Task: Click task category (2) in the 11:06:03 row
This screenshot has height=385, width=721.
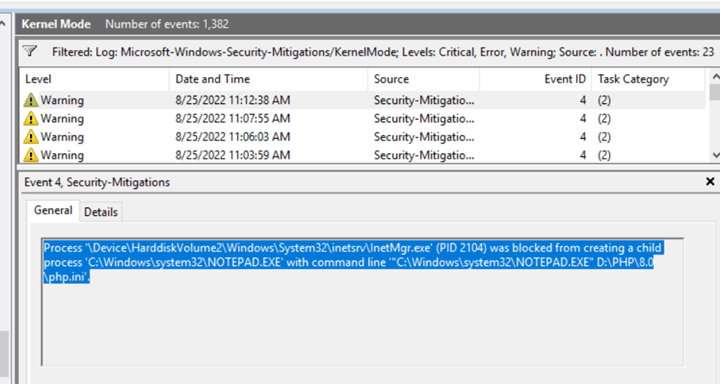Action: (604, 137)
